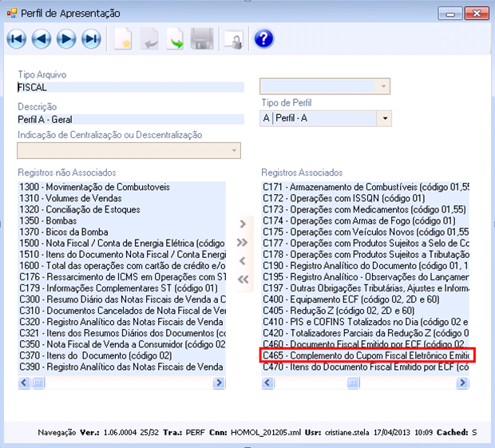Image resolution: width=495 pixels, height=448 pixels.
Task: Move selected record to associated list
Action: pyautogui.click(x=244, y=224)
